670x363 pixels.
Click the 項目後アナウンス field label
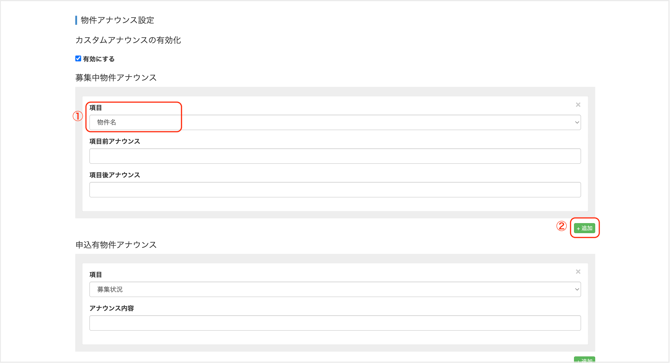[x=115, y=175]
